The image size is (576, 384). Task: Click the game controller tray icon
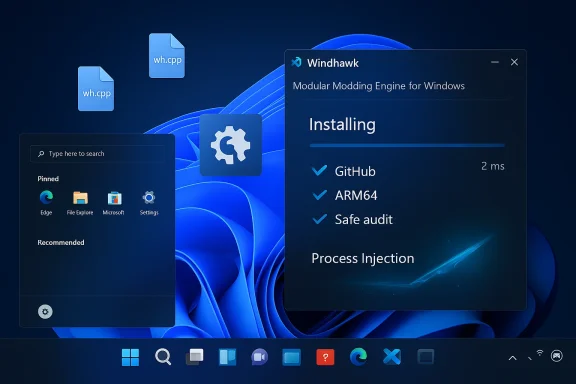tap(557, 356)
